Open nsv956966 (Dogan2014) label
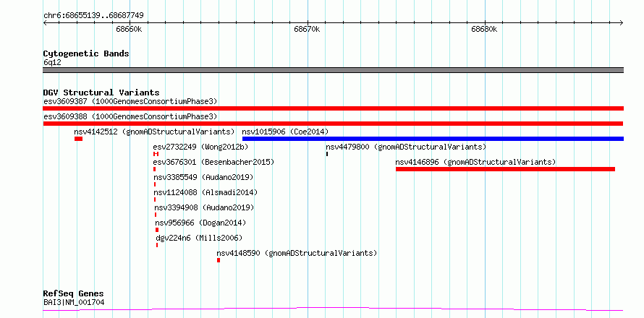 click(200, 223)
